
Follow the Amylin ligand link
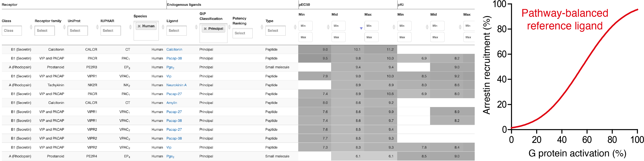pyautogui.click(x=172, y=103)
